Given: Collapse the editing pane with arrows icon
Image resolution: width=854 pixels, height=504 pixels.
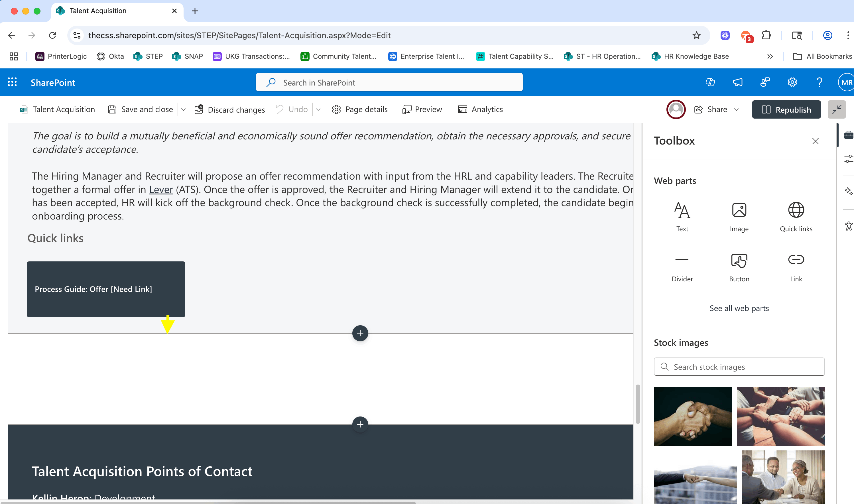Looking at the screenshot, I should click(x=836, y=109).
